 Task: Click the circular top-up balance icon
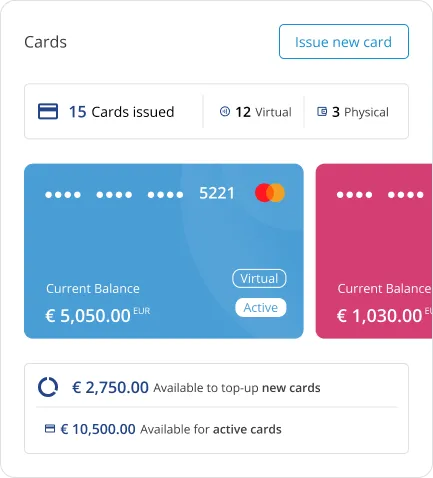pos(48,387)
